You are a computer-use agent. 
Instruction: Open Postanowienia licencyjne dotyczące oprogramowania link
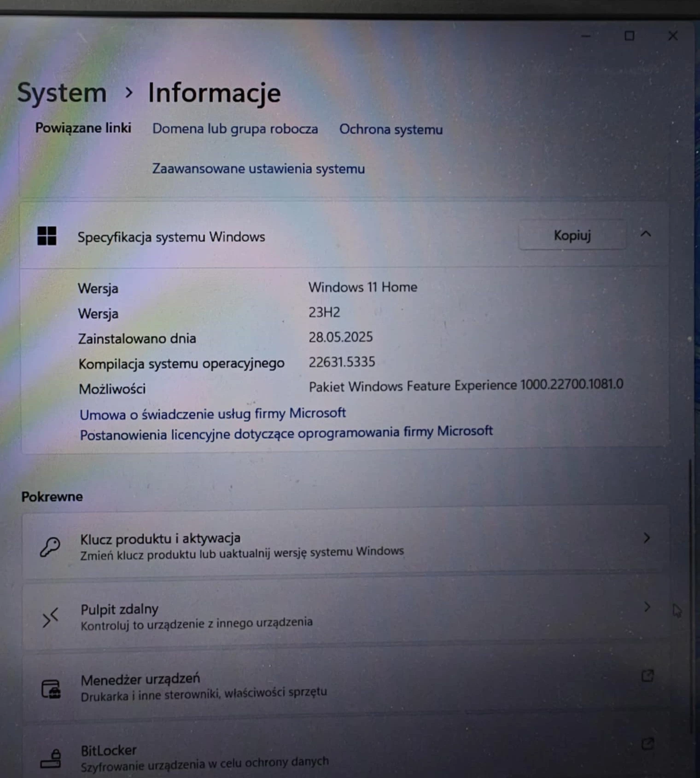point(286,433)
